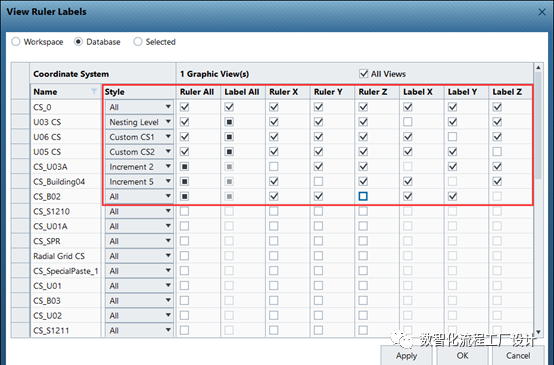Image resolution: width=554 pixels, height=365 pixels.
Task: Select the Workspace radio button
Action: [16, 42]
